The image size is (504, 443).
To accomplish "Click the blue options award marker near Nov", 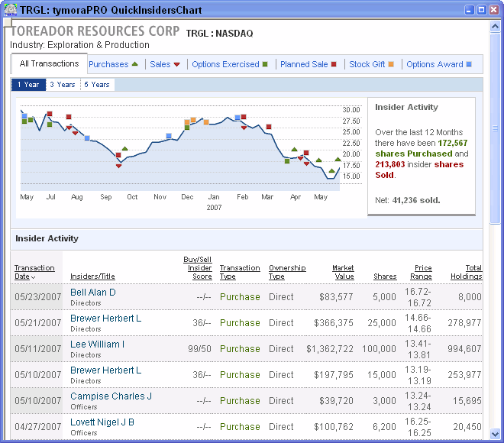I will [x=169, y=136].
